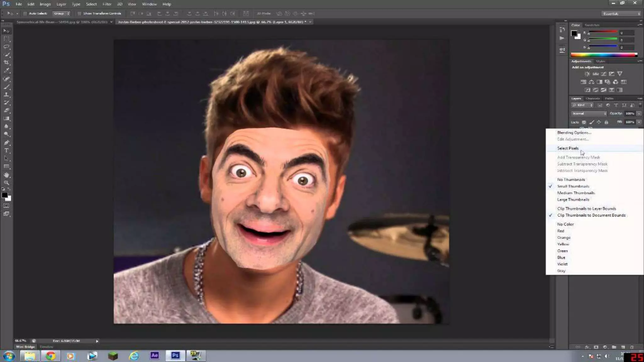Click the lock all layer icon
The image size is (644, 362).
[606, 122]
